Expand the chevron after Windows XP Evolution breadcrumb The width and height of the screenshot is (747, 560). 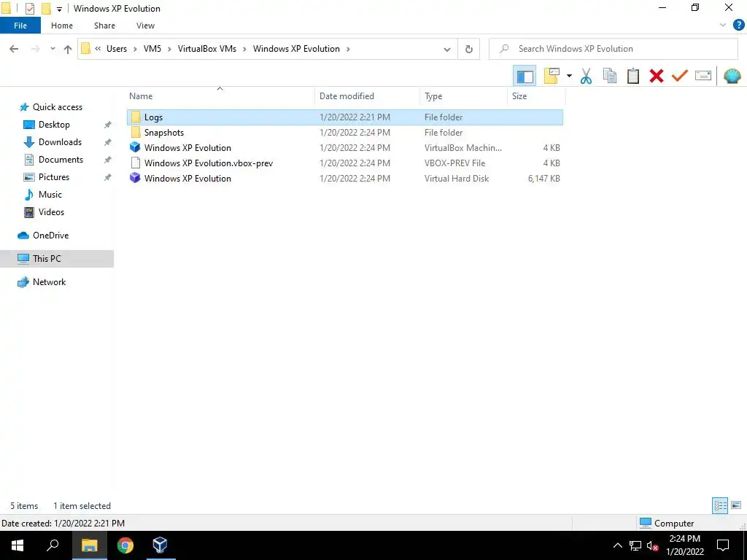point(348,49)
